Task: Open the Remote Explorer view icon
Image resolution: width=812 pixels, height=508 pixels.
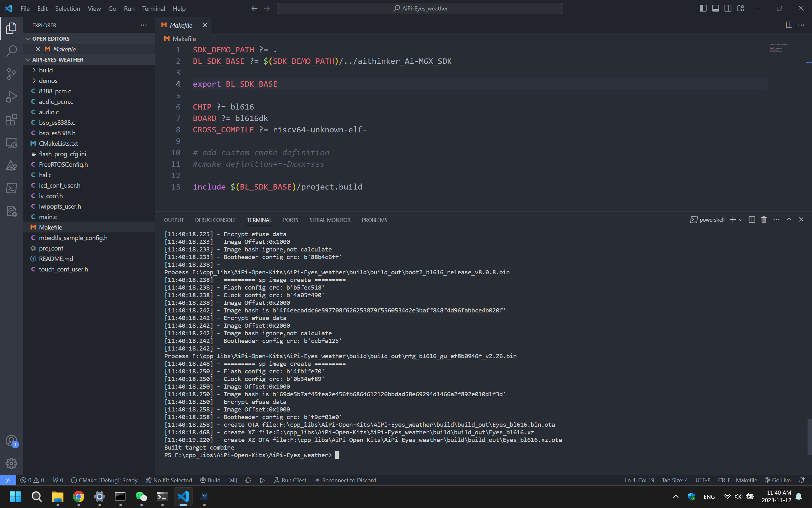Action: click(x=11, y=143)
